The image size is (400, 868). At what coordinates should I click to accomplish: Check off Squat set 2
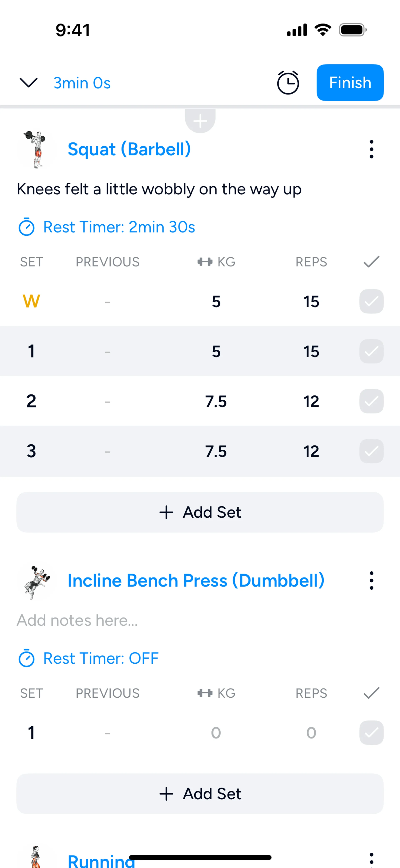[x=371, y=401]
